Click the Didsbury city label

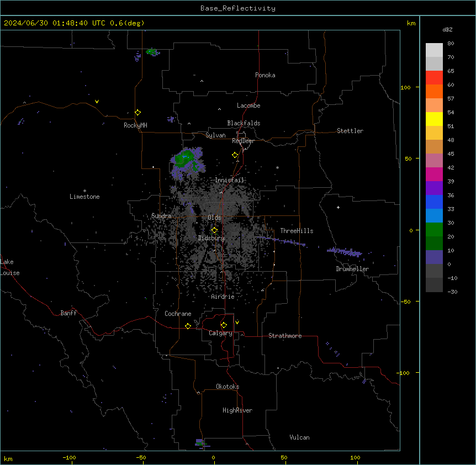[211, 238]
